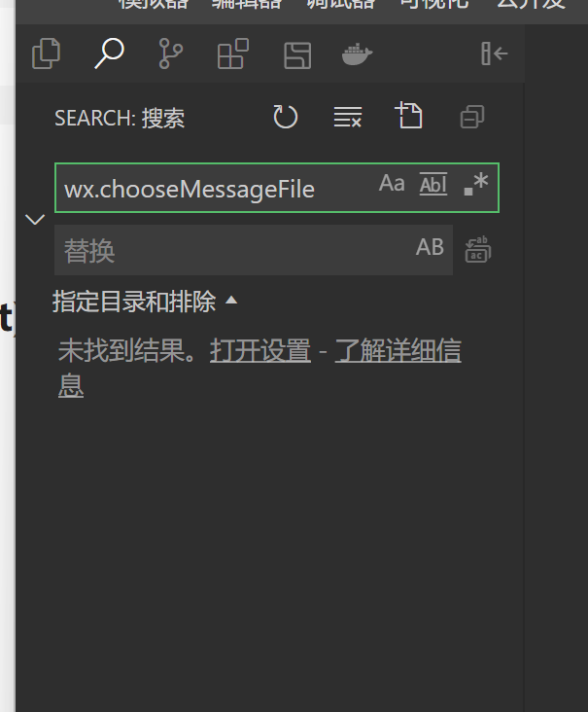Open new search editor icon

[409, 116]
